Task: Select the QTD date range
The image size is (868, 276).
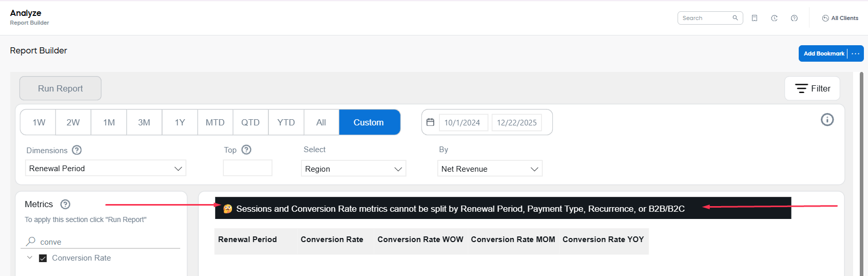Action: (x=250, y=122)
